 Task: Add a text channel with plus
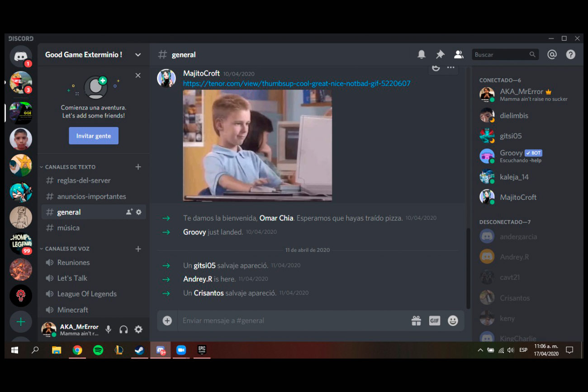138,167
